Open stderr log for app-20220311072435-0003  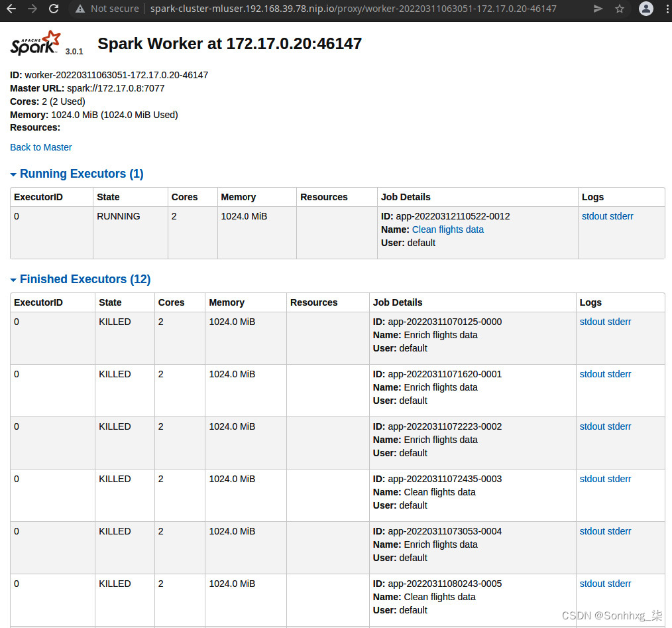pos(620,479)
